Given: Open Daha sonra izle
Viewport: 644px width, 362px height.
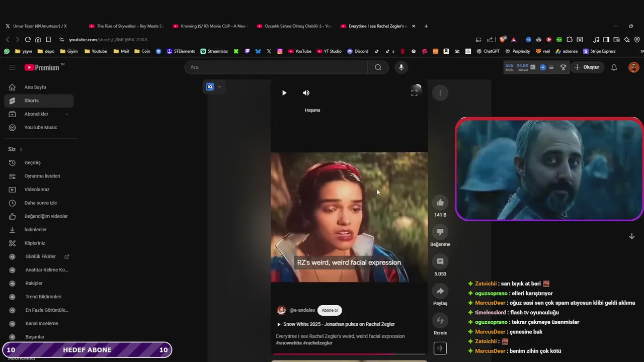Looking at the screenshot, I should coord(39,203).
